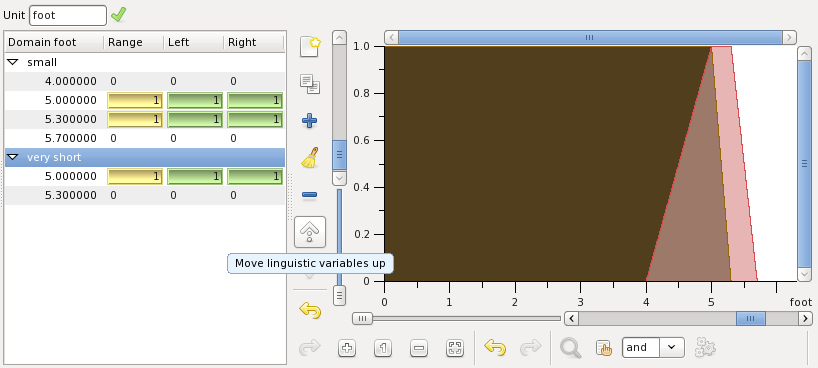Click down arrow of right plot scrollbar
The height and width of the screenshot is (368, 818).
[x=804, y=274]
